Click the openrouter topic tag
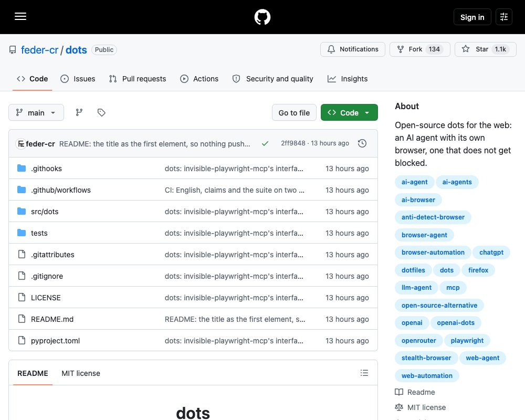The image size is (525, 420). pyautogui.click(x=418, y=340)
